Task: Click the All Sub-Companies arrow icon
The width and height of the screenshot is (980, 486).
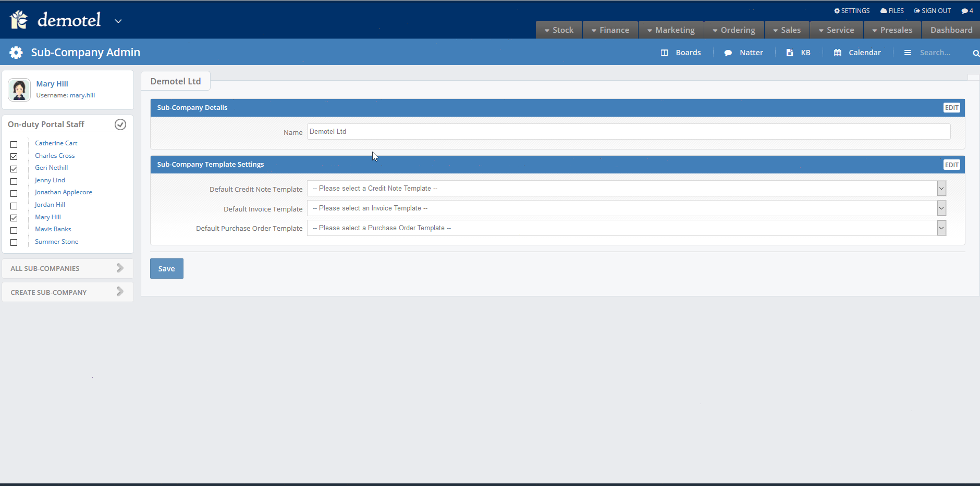Action: [x=120, y=268]
